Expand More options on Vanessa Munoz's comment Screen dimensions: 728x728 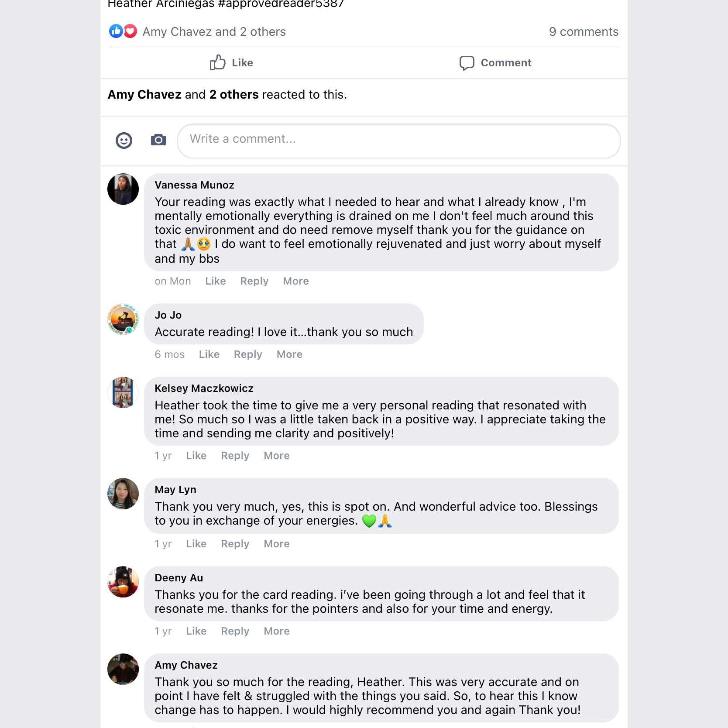(x=295, y=282)
